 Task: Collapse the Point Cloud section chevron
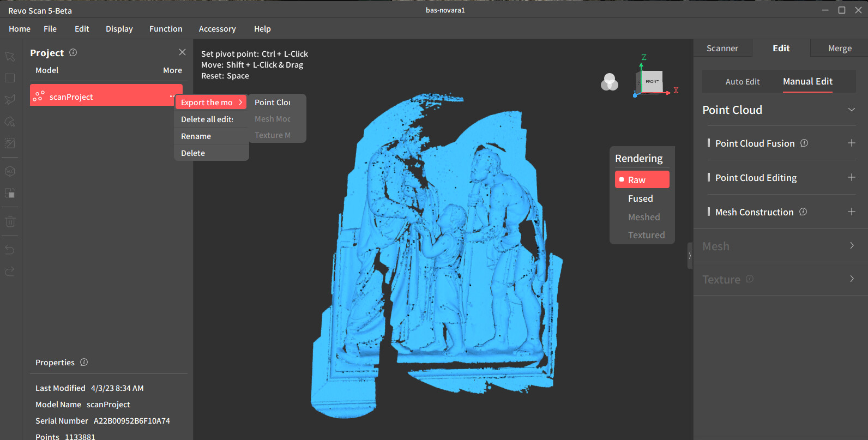(851, 110)
